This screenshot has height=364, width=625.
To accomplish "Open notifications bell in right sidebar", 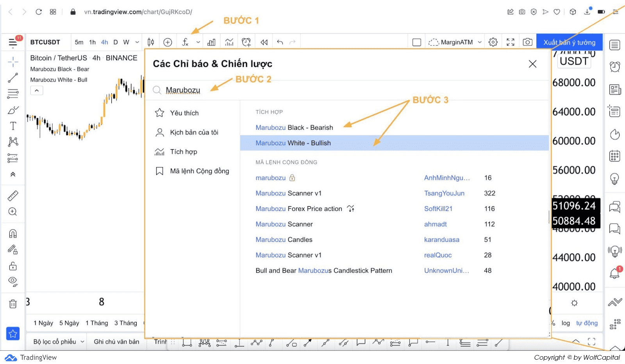I will tap(615, 273).
